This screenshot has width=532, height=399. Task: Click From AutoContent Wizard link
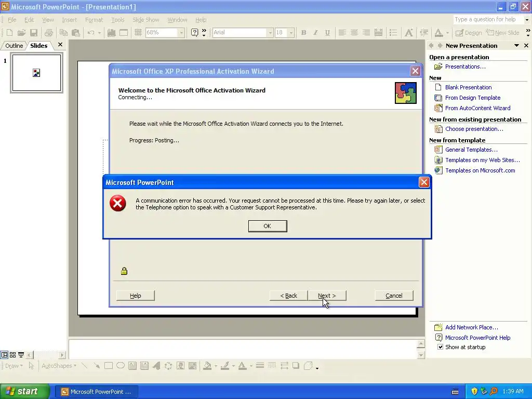tap(478, 108)
